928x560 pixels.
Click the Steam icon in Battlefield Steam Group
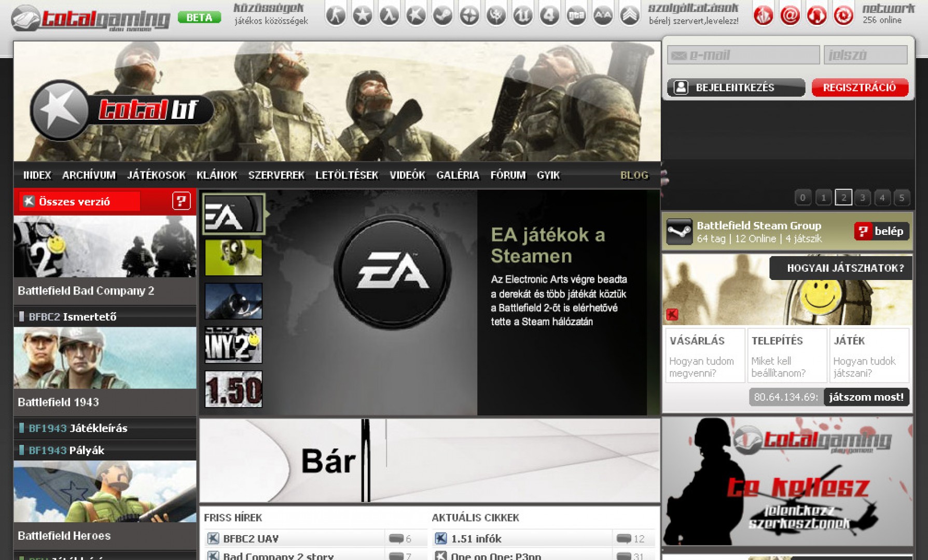679,231
